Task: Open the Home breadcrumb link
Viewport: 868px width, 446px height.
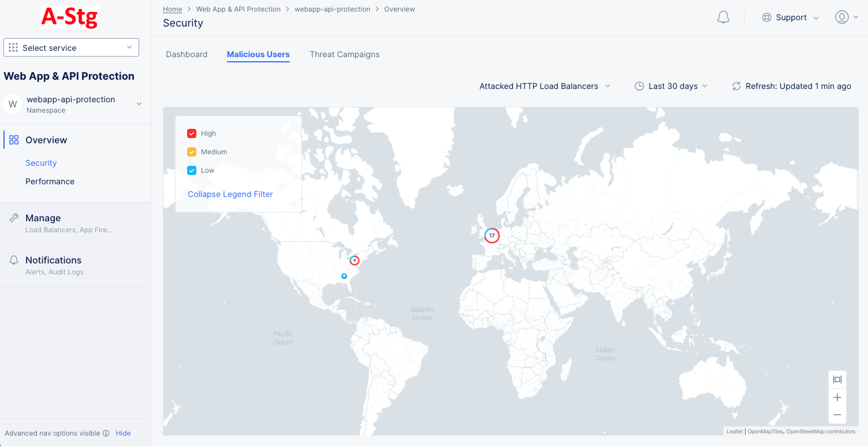Action: pyautogui.click(x=172, y=9)
